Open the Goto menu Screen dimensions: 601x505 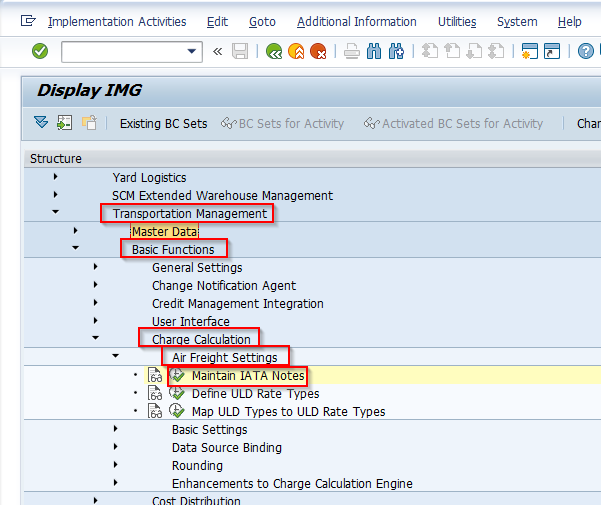(x=262, y=21)
